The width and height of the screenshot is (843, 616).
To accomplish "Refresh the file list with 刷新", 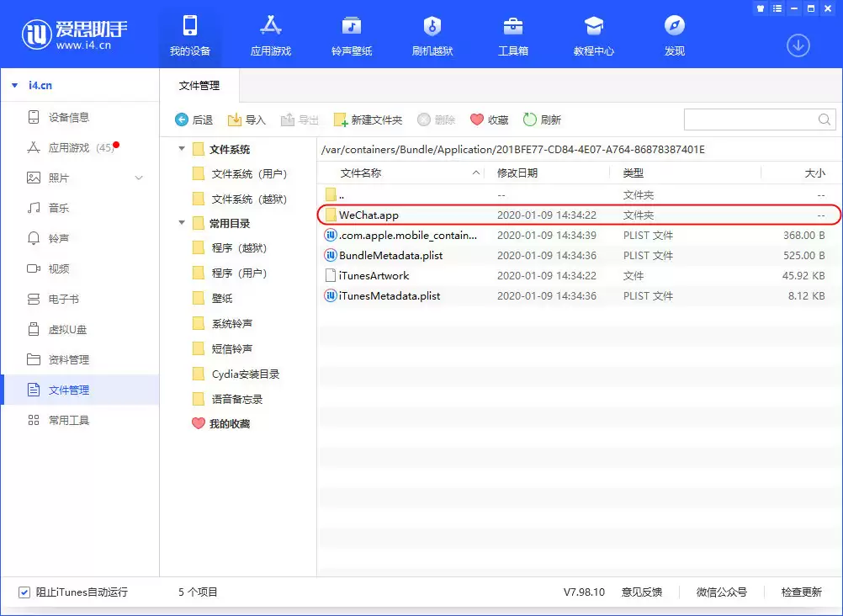I will 542,119.
